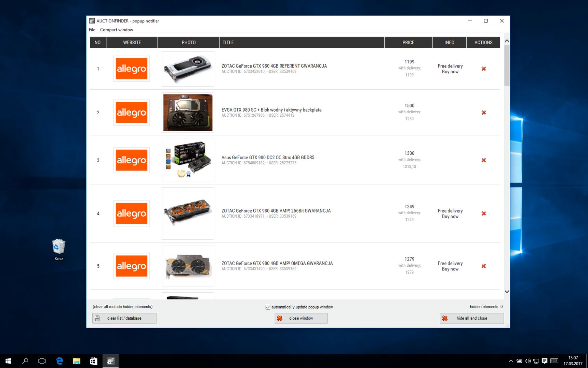
Task: Click scrollbar up arrow in list
Action: click(507, 41)
